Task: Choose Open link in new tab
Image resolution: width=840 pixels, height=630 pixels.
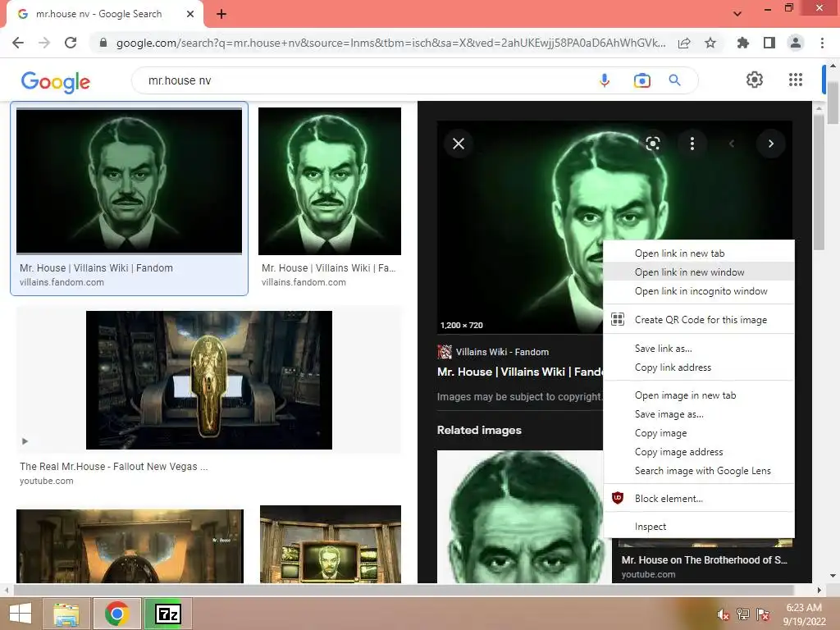Action: pyautogui.click(x=699, y=253)
